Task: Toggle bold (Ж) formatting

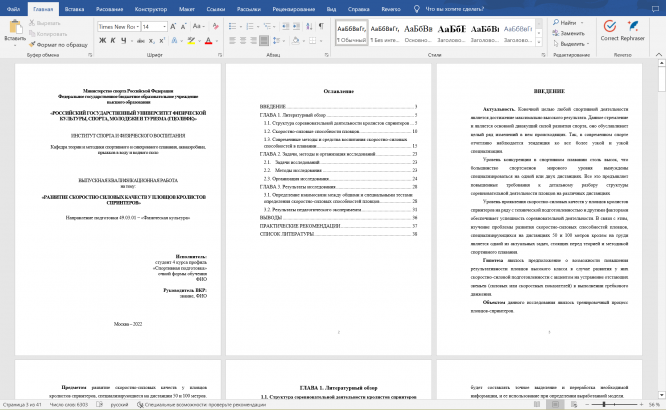Action: 102,41
